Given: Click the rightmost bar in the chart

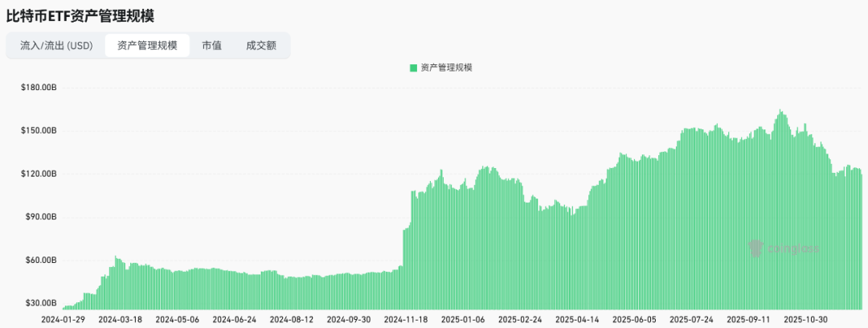Looking at the screenshot, I should [861, 241].
